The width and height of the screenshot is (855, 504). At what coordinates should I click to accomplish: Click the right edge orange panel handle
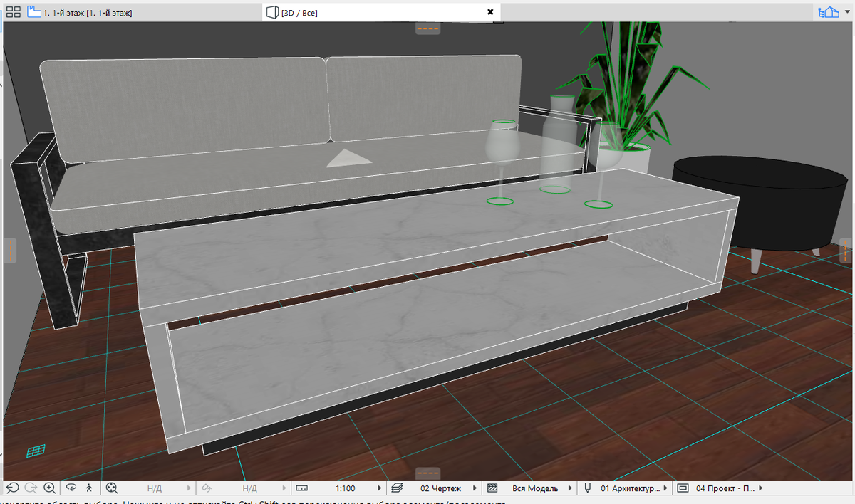(x=846, y=251)
